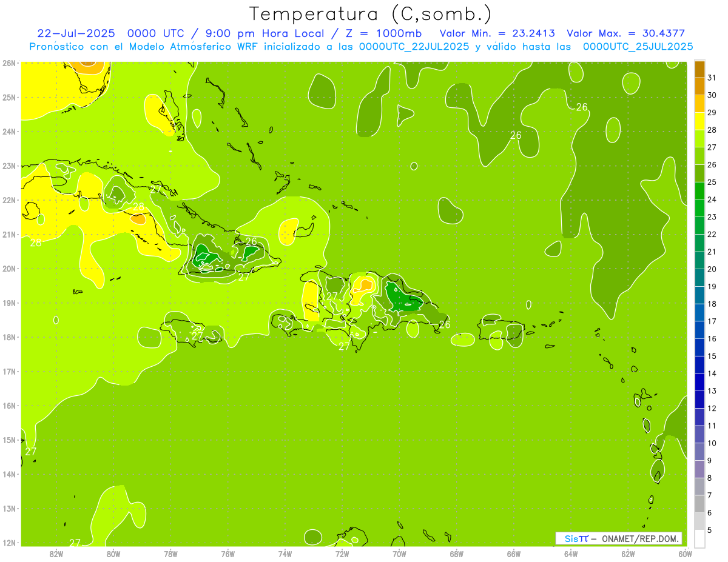The image size is (728, 562).
Task: Click the 'Valor Max. = 30.4377' text
Action: click(x=625, y=33)
